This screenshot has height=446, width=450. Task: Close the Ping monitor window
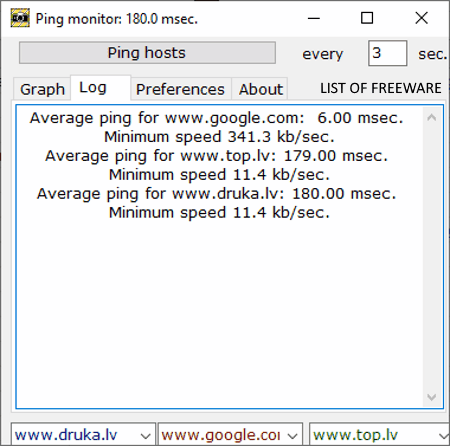422,18
